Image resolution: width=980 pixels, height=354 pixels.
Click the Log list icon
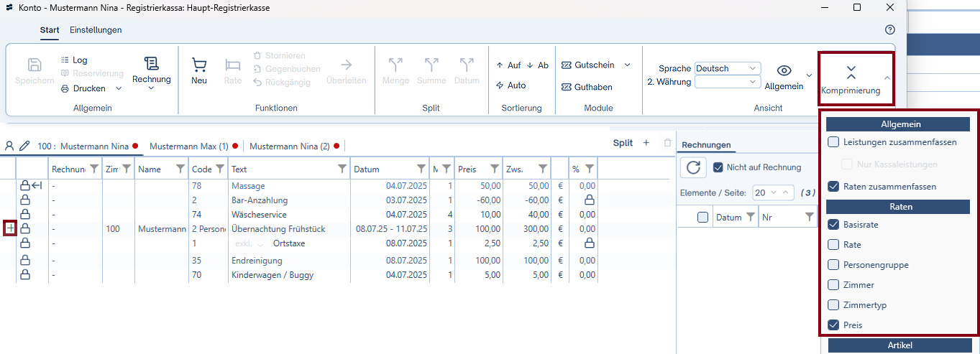(65, 60)
